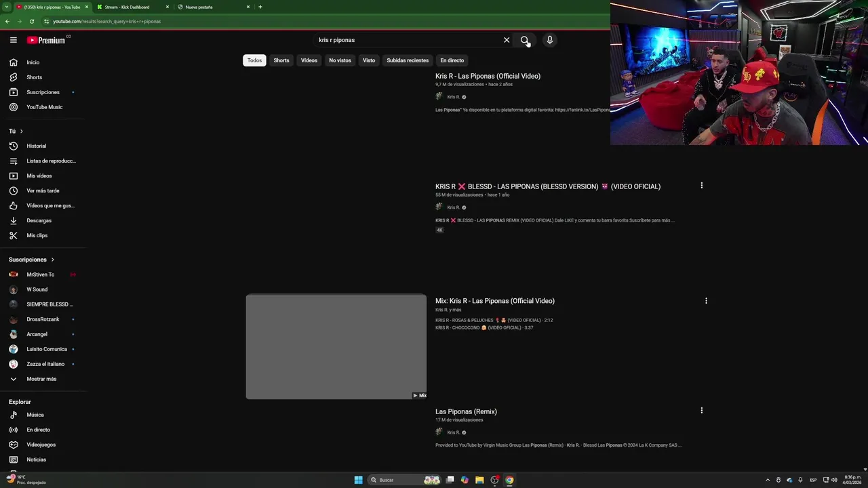The width and height of the screenshot is (868, 488).
Task: Select the En directo filter chip
Action: [452, 60]
